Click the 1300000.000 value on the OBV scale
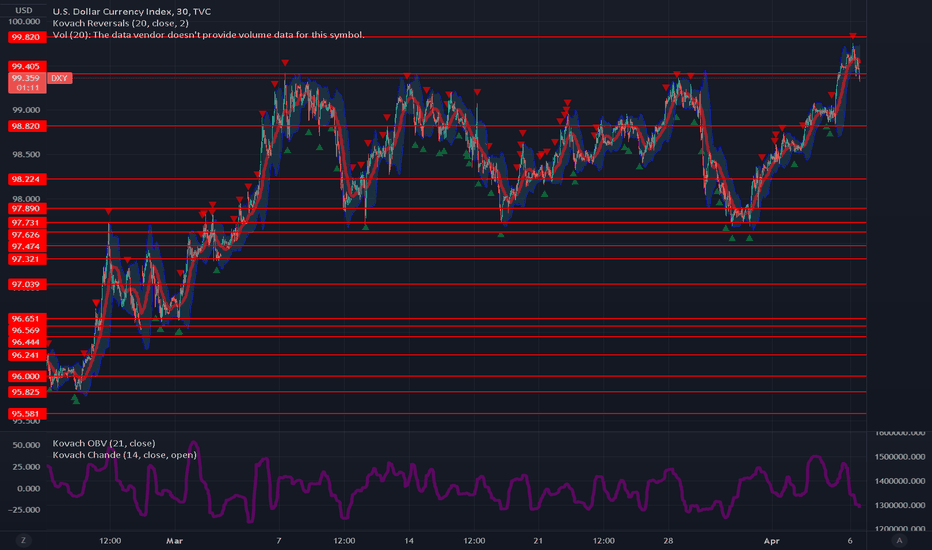Image resolution: width=932 pixels, height=550 pixels. coord(899,505)
